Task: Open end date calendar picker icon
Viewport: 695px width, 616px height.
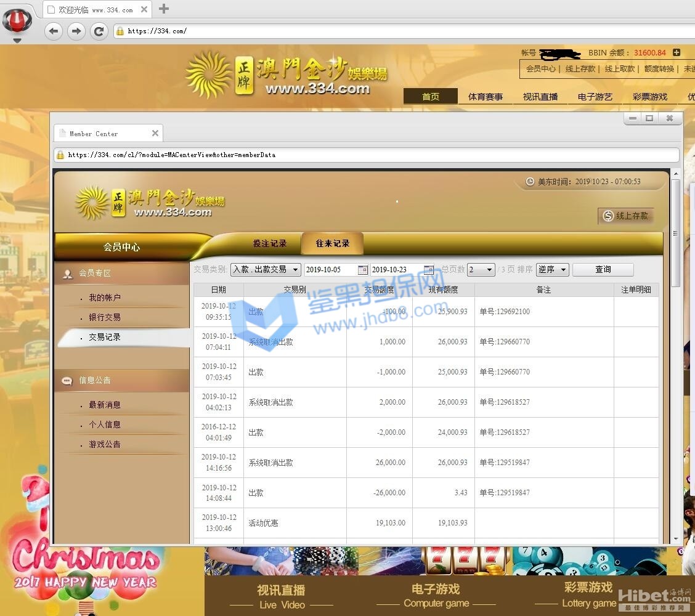Action: point(429,270)
